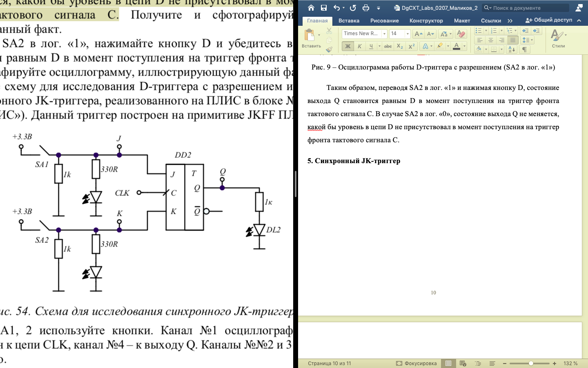The height and width of the screenshot is (368, 588).
Task: Open the Ссылки ribbon tab
Action: coord(491,20)
